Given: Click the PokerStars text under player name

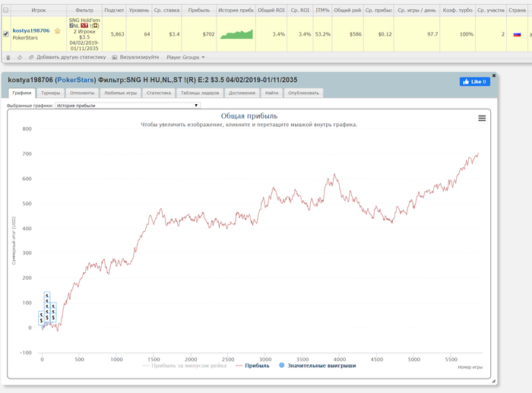Looking at the screenshot, I should pos(25,38).
